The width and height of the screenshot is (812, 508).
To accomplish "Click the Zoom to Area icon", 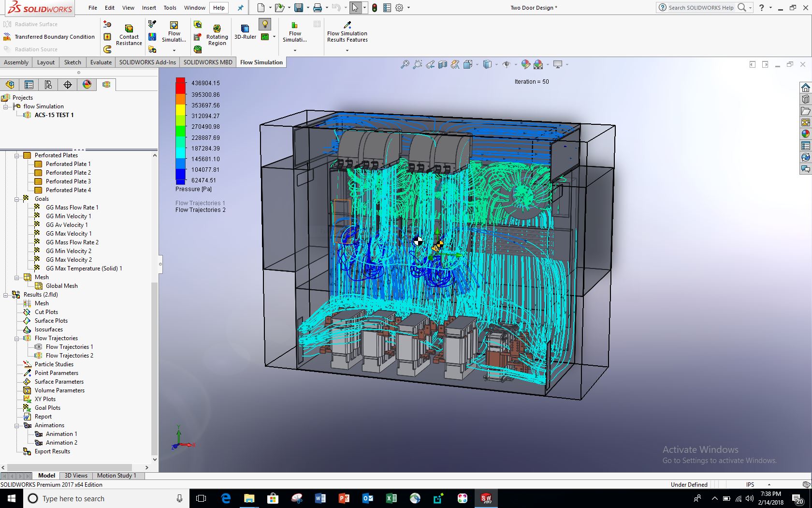I will [x=418, y=64].
